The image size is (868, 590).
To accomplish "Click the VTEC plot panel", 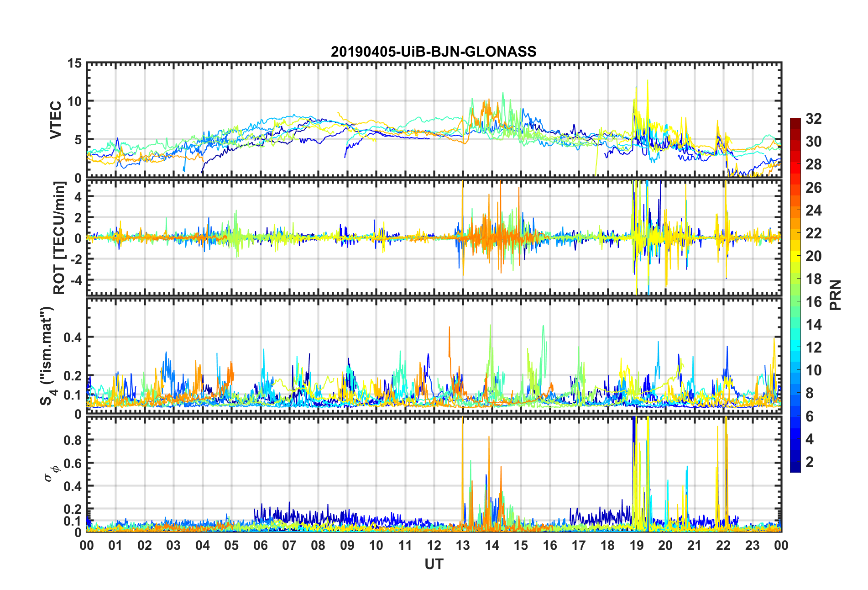I will click(434, 120).
